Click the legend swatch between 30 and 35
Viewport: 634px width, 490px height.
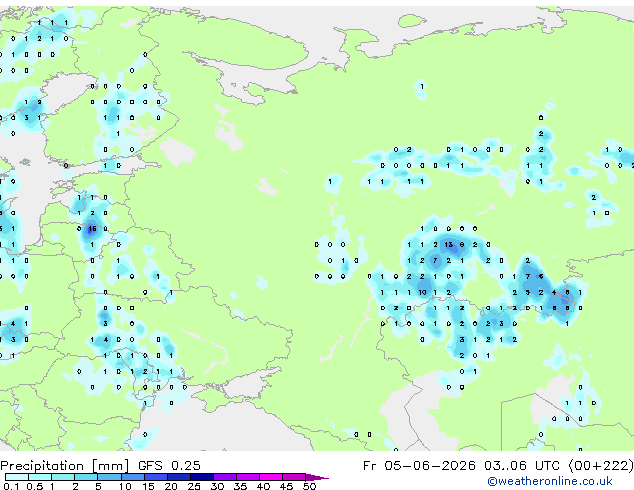(225, 477)
